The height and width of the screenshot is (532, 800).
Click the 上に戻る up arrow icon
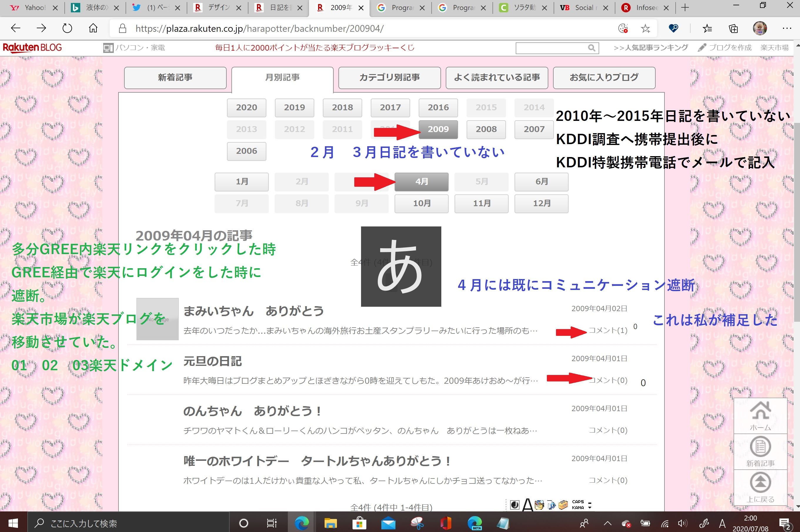(x=760, y=488)
